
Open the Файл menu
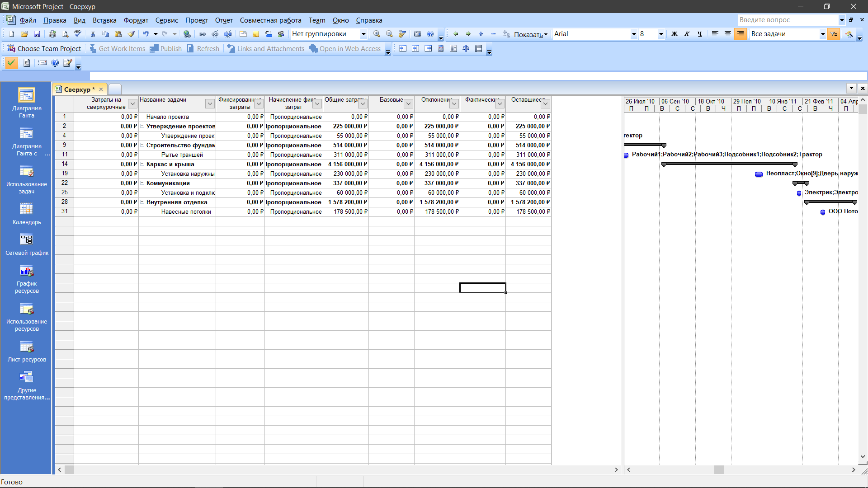pyautogui.click(x=28, y=20)
